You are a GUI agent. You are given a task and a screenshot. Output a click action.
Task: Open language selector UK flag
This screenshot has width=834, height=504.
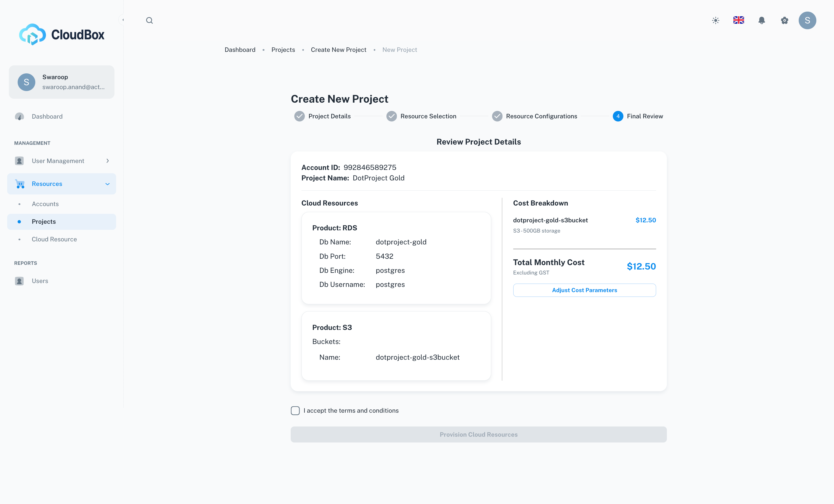pos(739,20)
